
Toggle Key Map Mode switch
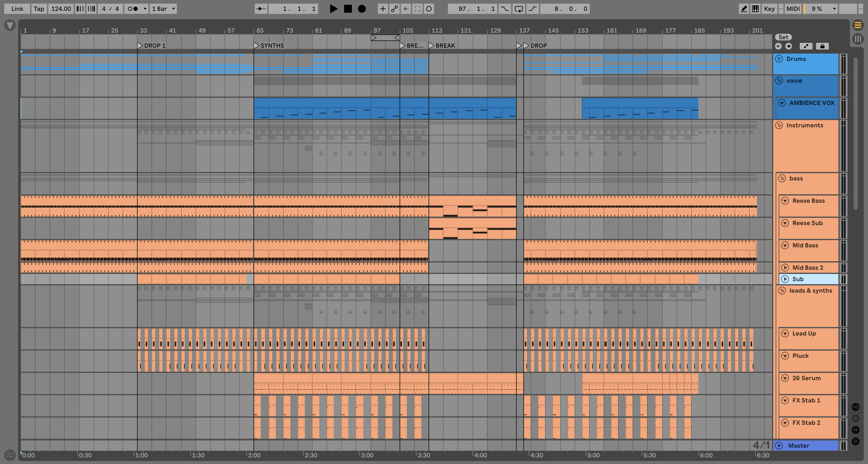point(769,9)
